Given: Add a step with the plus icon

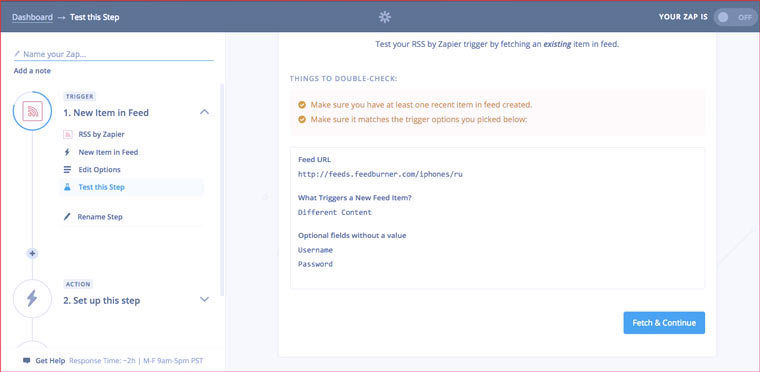Looking at the screenshot, I should pos(32,253).
